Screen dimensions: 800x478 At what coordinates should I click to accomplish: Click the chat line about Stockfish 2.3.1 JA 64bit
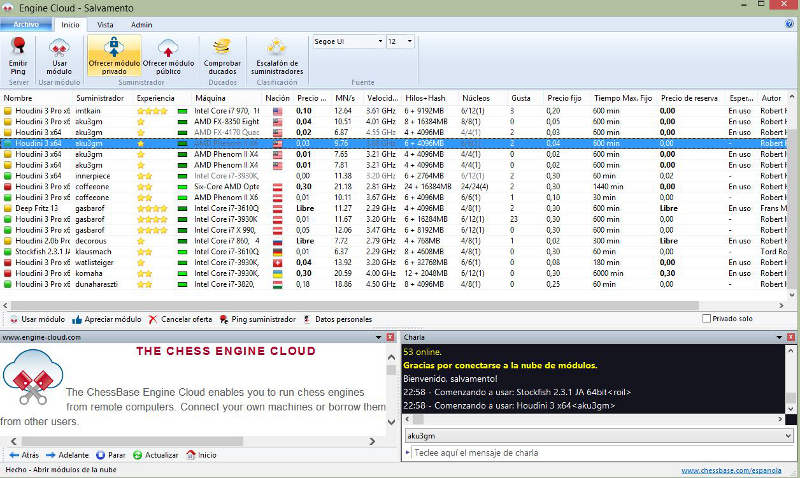click(x=517, y=392)
